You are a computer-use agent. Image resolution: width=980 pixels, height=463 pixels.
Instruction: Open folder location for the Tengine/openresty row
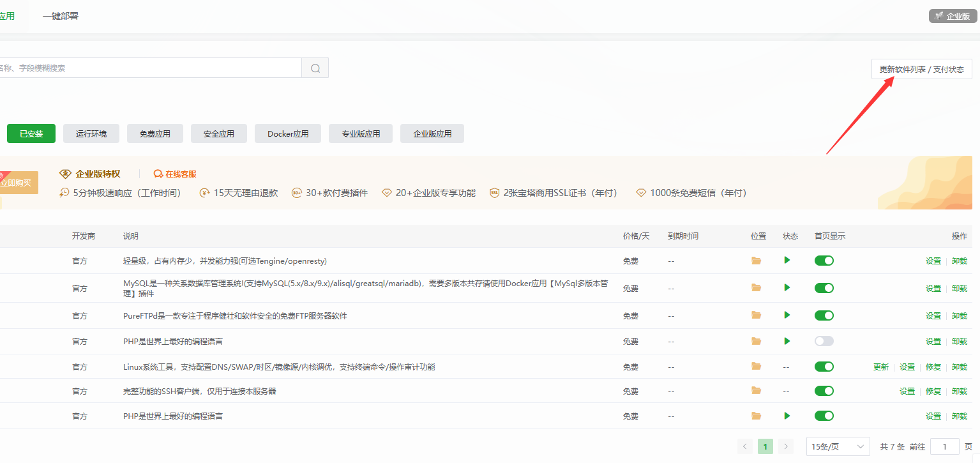[x=757, y=261]
